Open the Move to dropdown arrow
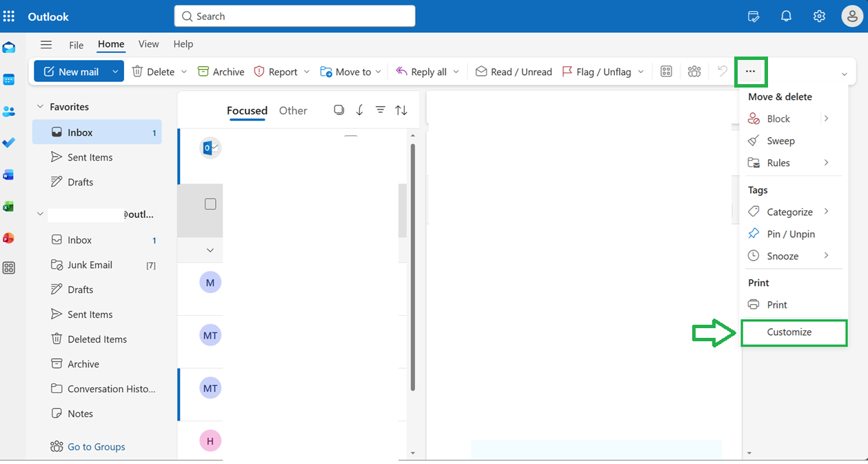This screenshot has height=464, width=868. 379,72
